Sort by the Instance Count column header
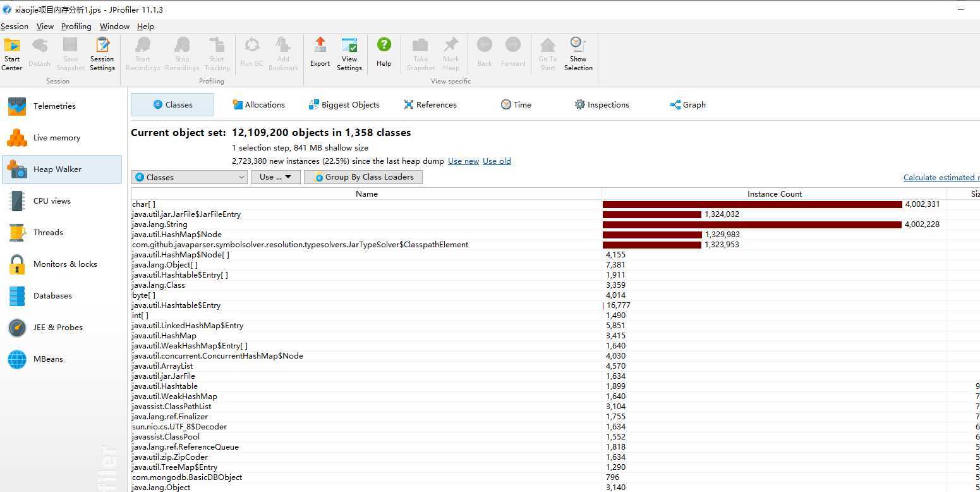Screen dimensions: 980x492 point(774,194)
